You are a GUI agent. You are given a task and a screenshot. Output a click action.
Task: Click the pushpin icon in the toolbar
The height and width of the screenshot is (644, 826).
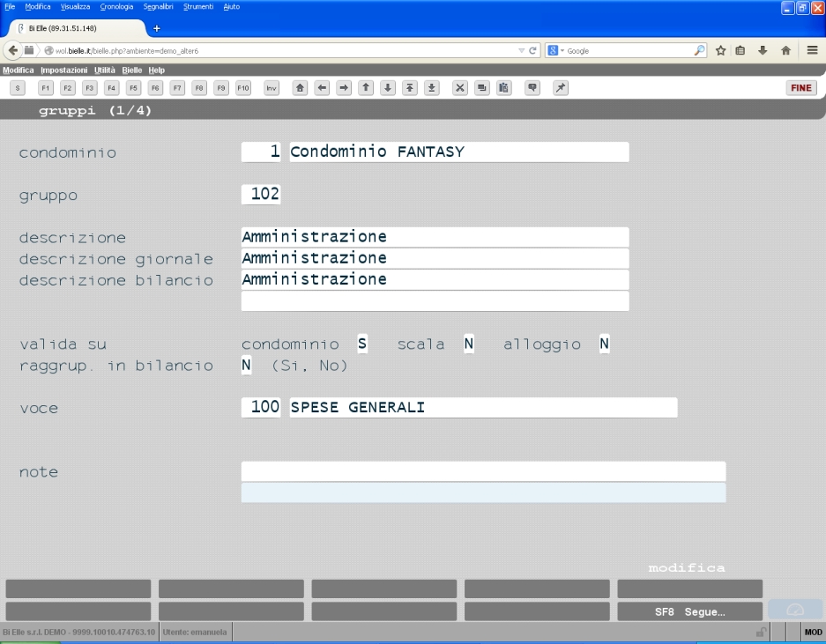tap(561, 88)
